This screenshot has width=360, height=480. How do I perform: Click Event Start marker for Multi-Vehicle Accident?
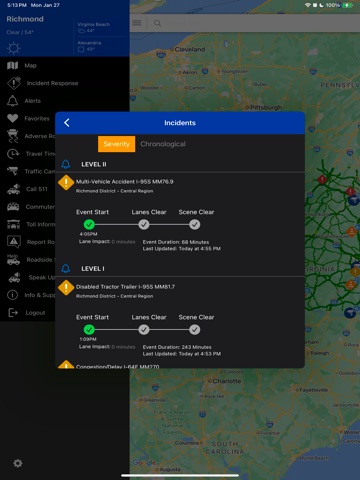coord(89,224)
